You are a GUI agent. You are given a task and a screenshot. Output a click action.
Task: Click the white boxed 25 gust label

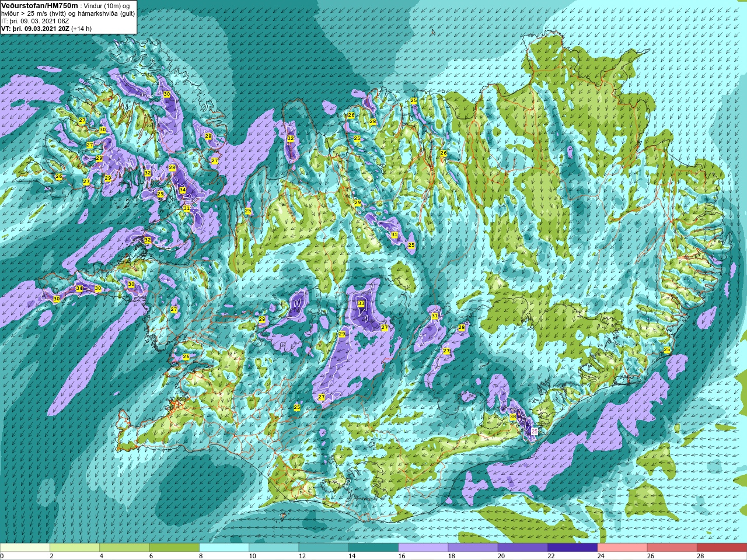pos(535,431)
